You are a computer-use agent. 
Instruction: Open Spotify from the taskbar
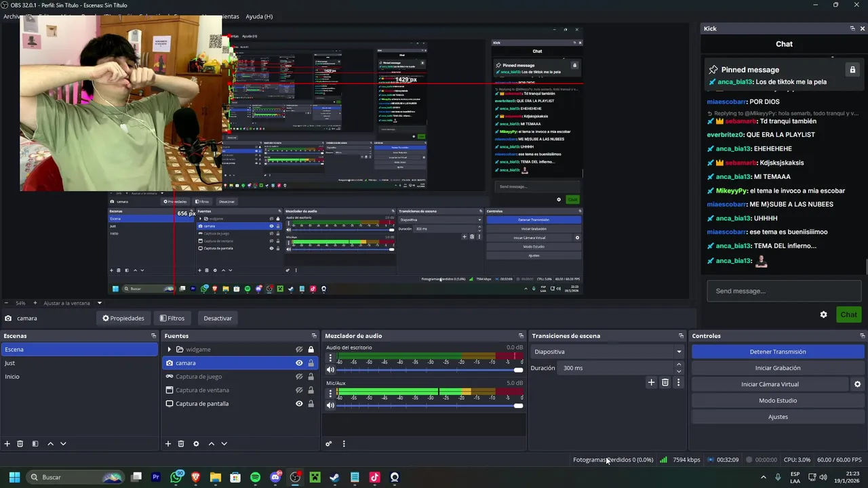[255, 477]
